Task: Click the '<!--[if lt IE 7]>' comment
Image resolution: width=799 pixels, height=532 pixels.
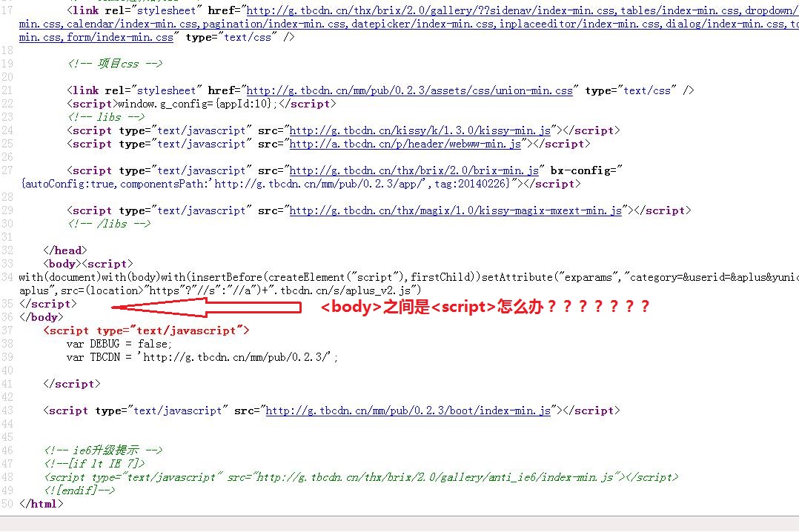Action: click(x=95, y=464)
